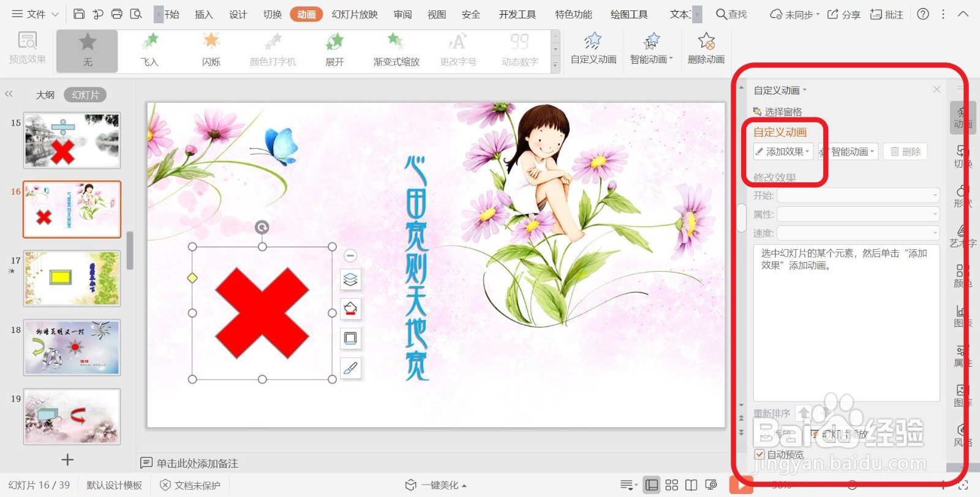This screenshot has height=497, width=980.
Task: Click the rotate handle above the cross
Action: pos(262,228)
